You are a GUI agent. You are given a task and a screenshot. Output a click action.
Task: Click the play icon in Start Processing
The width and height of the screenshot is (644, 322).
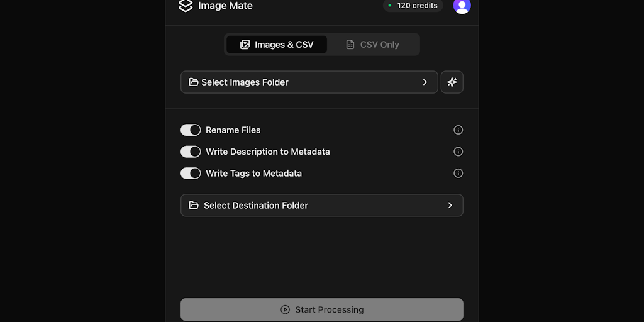285,310
